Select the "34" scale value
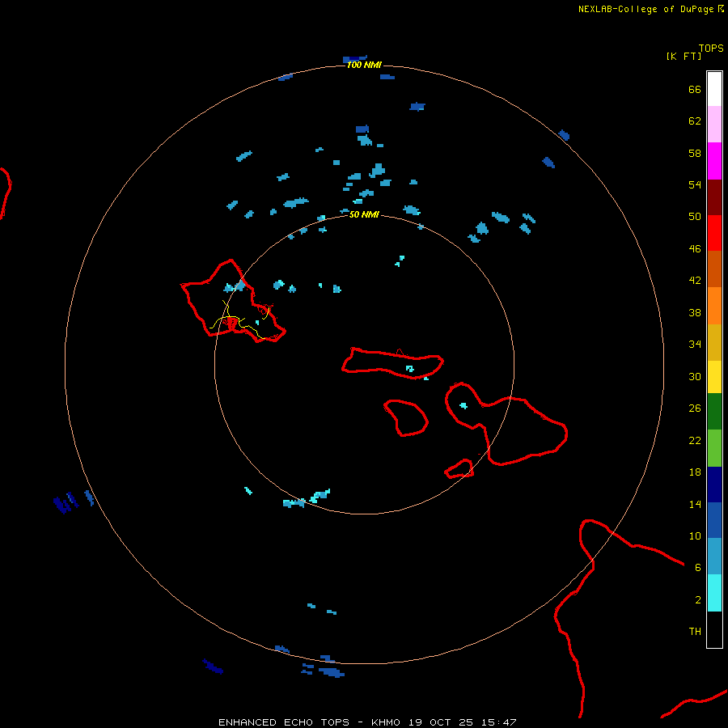Image resolution: width=728 pixels, height=728 pixels. pos(695,345)
